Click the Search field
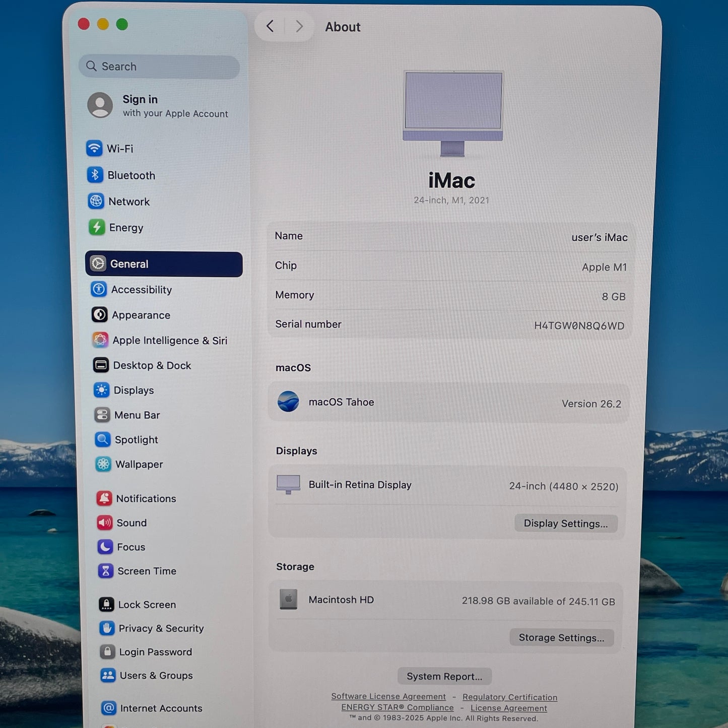The height and width of the screenshot is (728, 728). 159,67
